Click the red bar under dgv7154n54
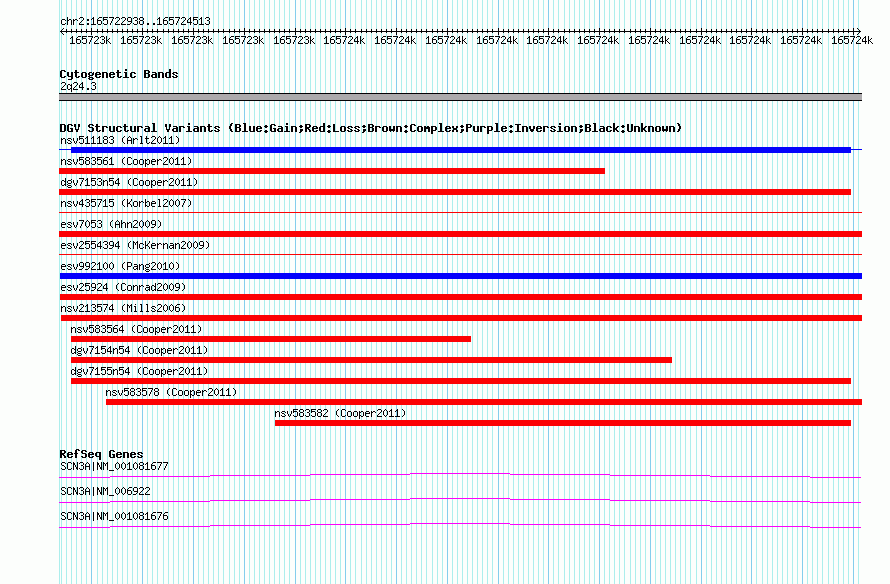Image resolution: width=890 pixels, height=584 pixels. 371,360
